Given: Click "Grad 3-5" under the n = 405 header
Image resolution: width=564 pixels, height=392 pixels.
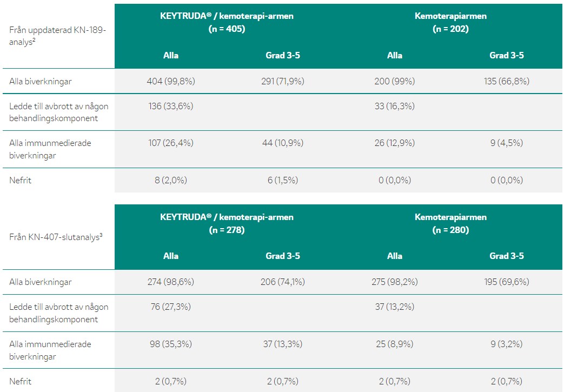Looking at the screenshot, I should click(283, 55).
